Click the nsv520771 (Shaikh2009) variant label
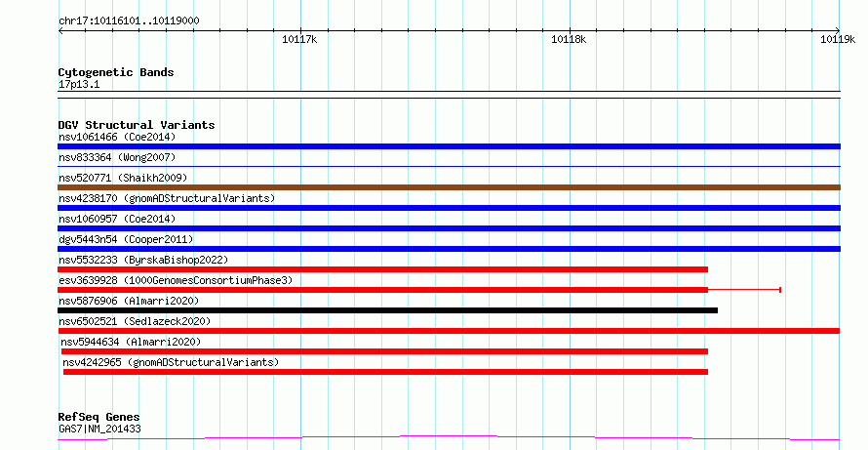 [x=123, y=178]
